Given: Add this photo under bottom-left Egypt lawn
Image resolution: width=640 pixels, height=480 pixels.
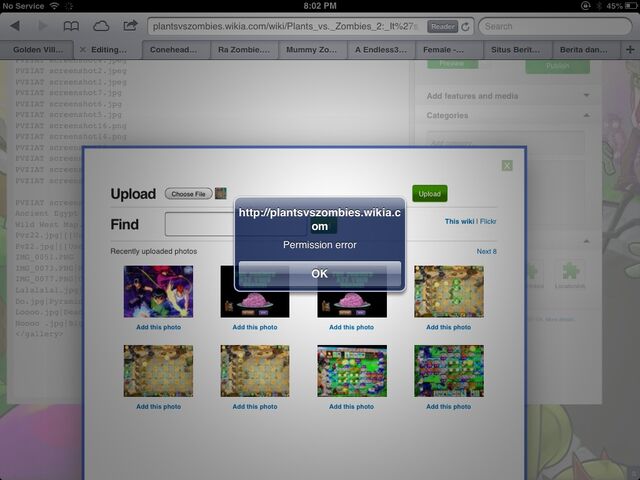Looking at the screenshot, I should (158, 407).
